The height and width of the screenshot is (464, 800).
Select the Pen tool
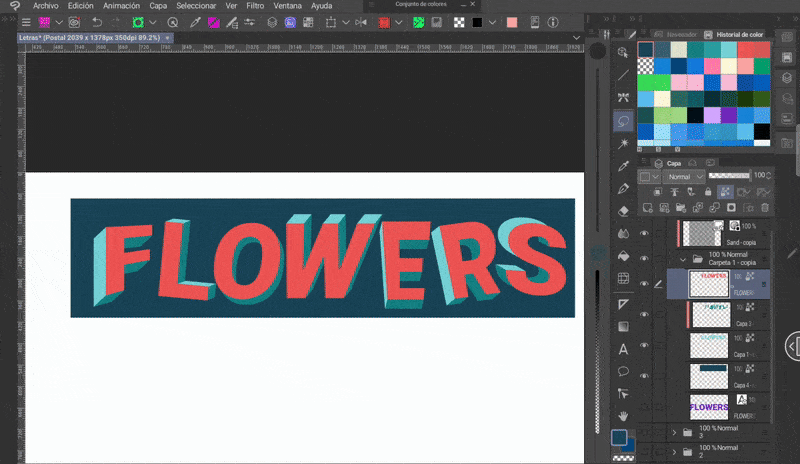623,188
